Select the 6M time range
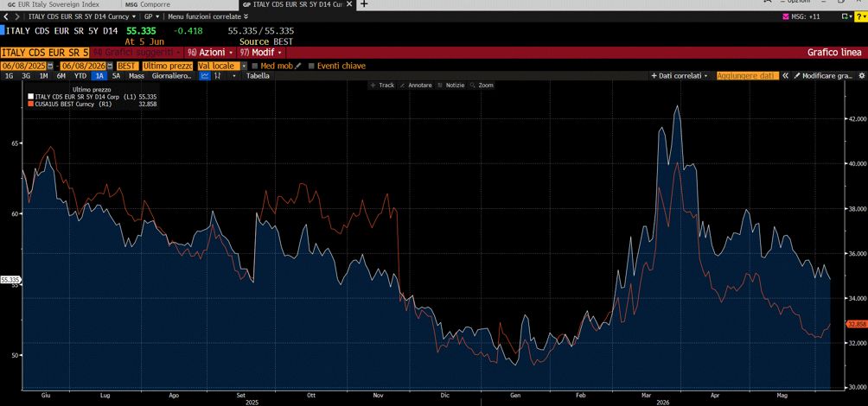Viewport: 868px width, 406px height. click(61, 76)
